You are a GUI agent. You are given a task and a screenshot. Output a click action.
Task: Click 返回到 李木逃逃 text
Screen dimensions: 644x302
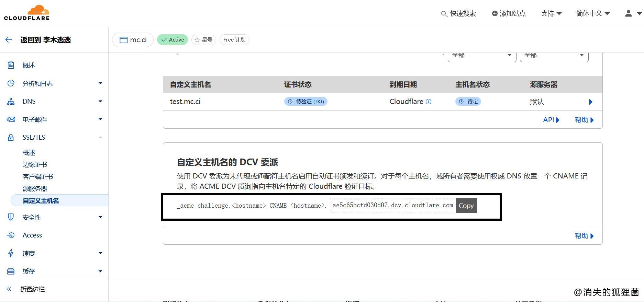click(45, 40)
